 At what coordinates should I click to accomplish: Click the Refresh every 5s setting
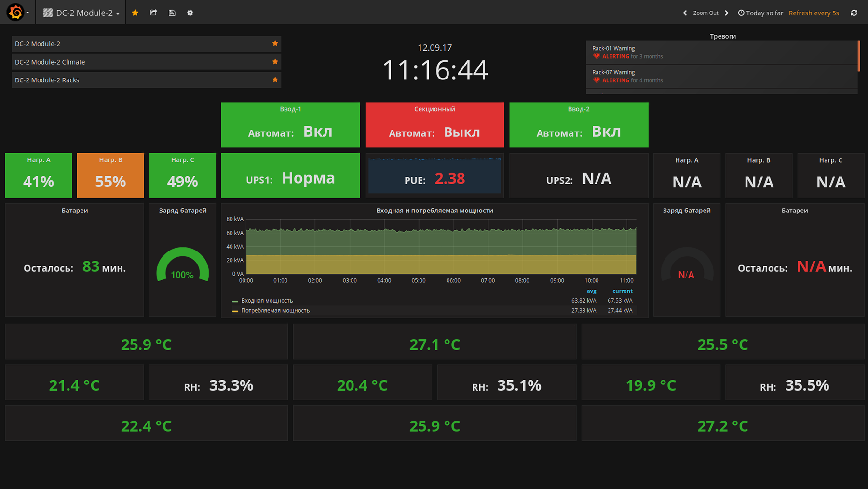point(814,13)
